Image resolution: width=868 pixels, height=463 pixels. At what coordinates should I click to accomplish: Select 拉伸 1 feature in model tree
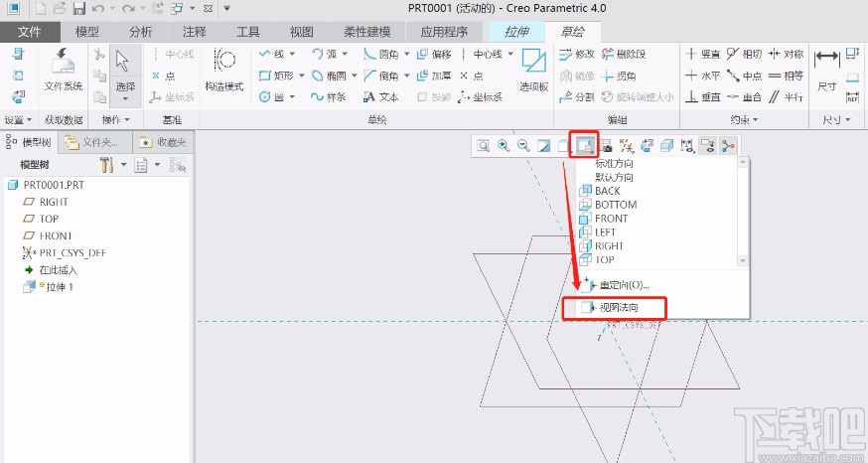(x=48, y=287)
